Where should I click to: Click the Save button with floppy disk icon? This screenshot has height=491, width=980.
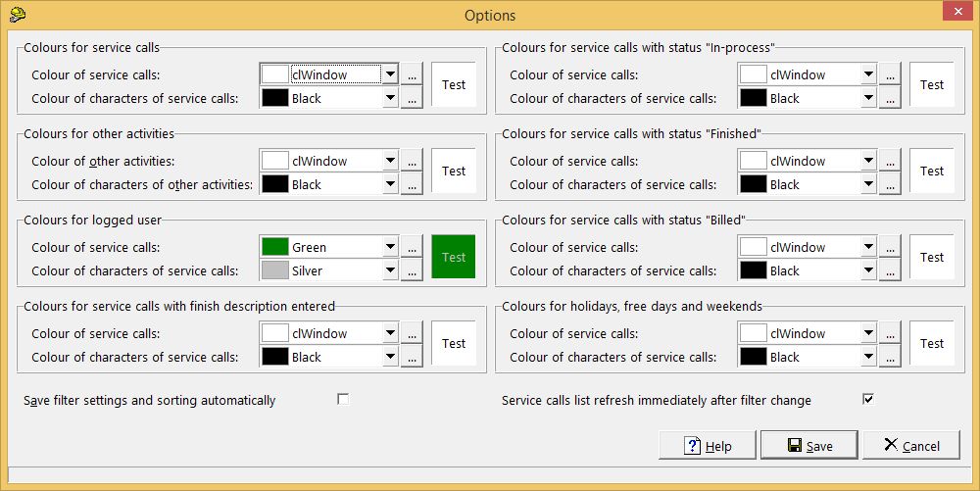(x=808, y=446)
